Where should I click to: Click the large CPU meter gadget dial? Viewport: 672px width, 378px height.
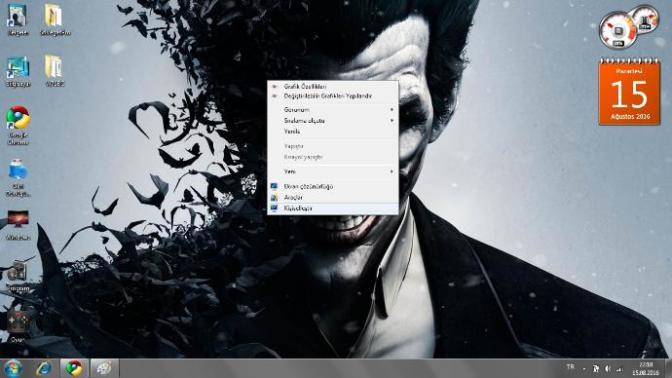(618, 31)
